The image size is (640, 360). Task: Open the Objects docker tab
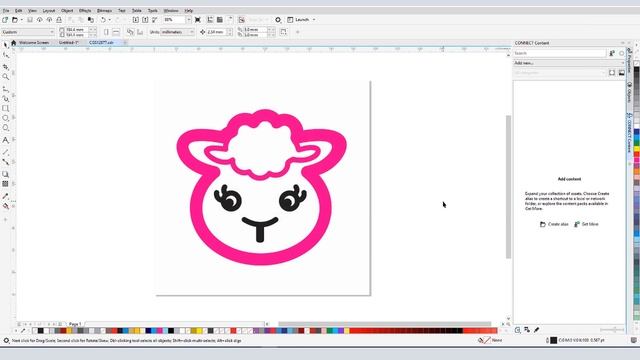tap(629, 93)
